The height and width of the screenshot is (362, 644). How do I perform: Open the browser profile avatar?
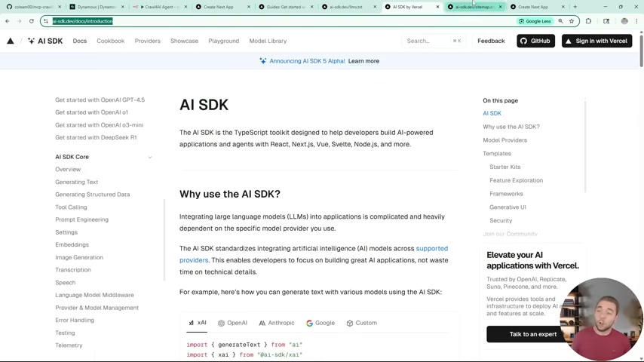point(624,21)
